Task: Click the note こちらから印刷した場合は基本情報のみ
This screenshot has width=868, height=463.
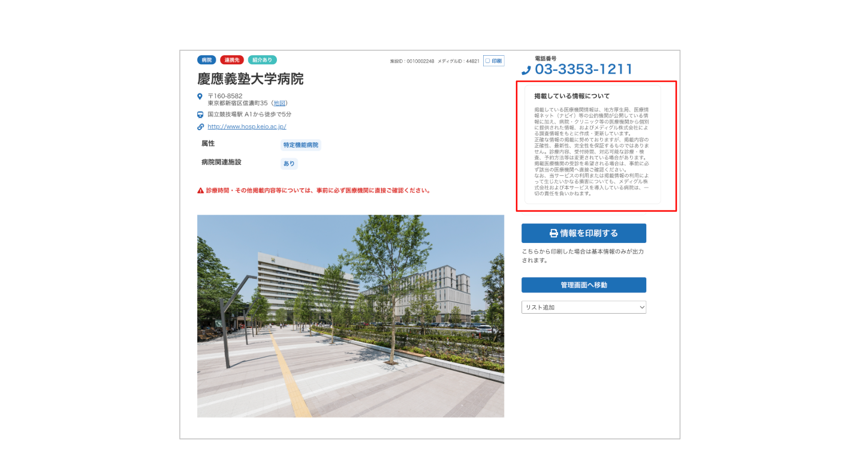Action: tap(583, 256)
